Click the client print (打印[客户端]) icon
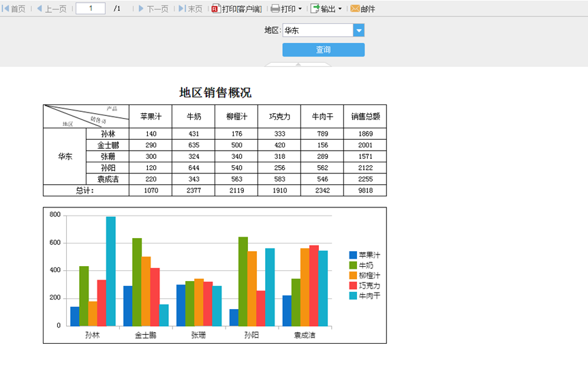 tap(215, 9)
